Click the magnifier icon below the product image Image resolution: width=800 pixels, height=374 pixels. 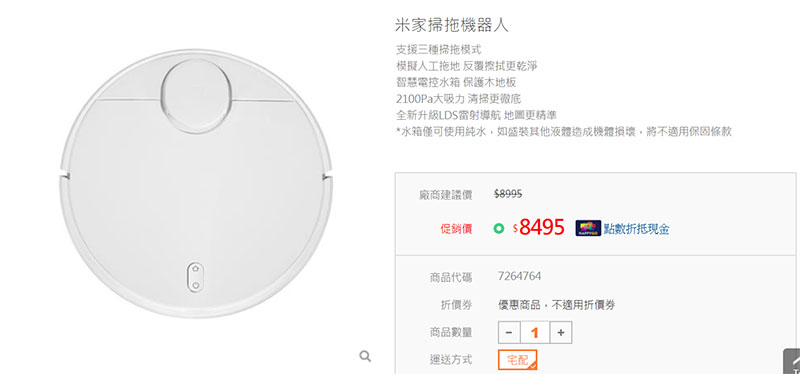coord(365,356)
